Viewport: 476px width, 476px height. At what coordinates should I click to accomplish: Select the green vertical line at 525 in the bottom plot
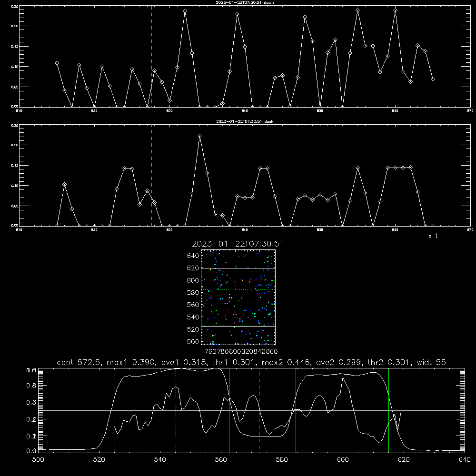click(115, 409)
